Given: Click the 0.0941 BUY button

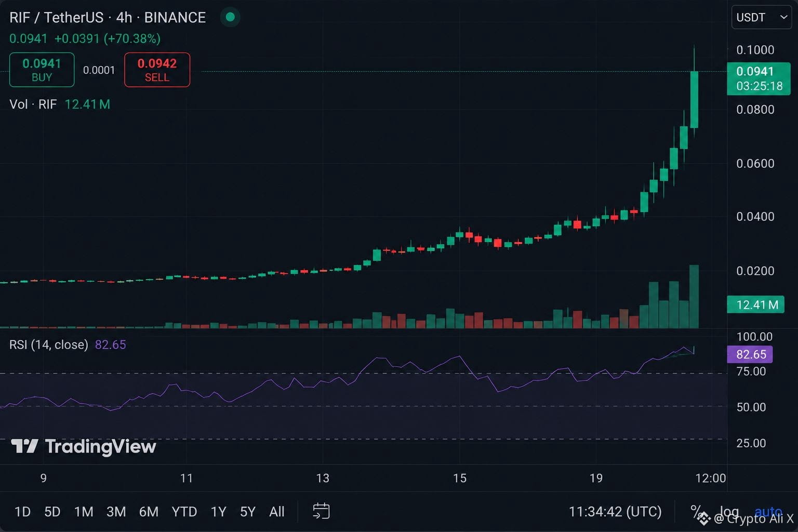Looking at the screenshot, I should coord(42,70).
